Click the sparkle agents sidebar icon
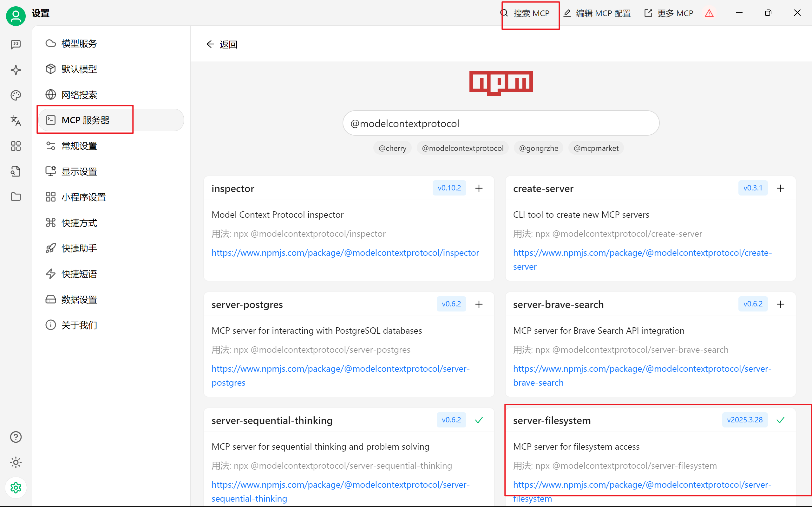 coord(16,70)
